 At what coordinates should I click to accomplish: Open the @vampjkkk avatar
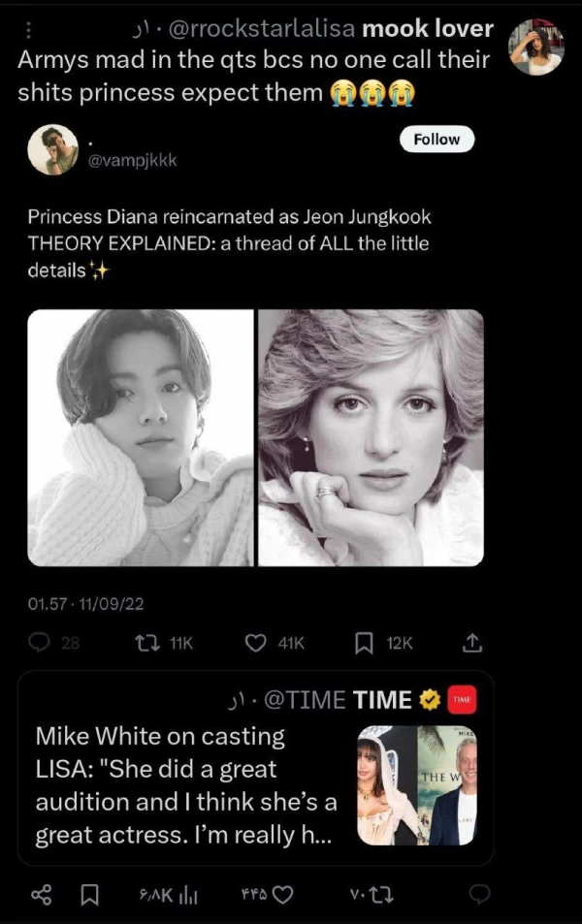(x=51, y=150)
